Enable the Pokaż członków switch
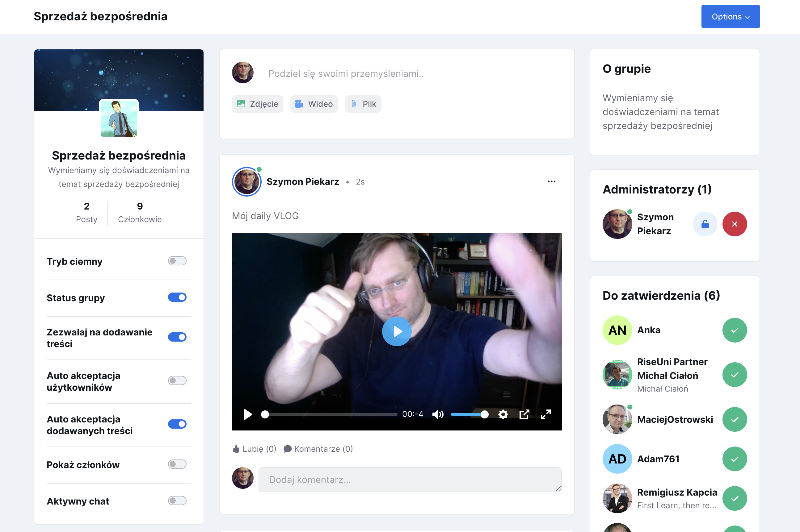The image size is (800, 532). click(x=177, y=464)
